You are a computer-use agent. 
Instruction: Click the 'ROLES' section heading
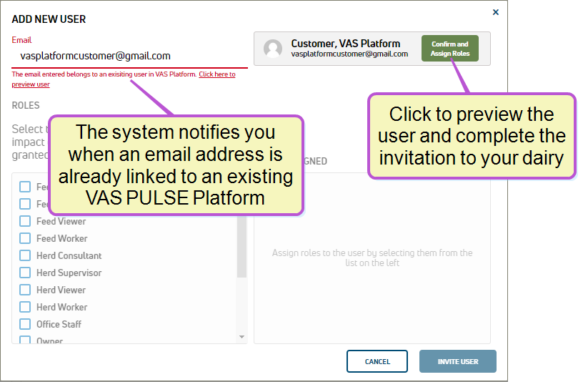click(x=26, y=105)
